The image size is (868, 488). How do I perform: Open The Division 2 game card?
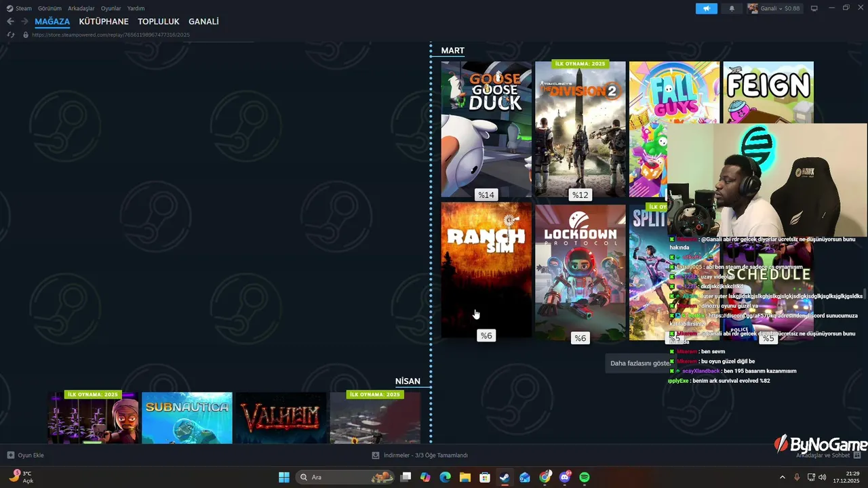580,129
